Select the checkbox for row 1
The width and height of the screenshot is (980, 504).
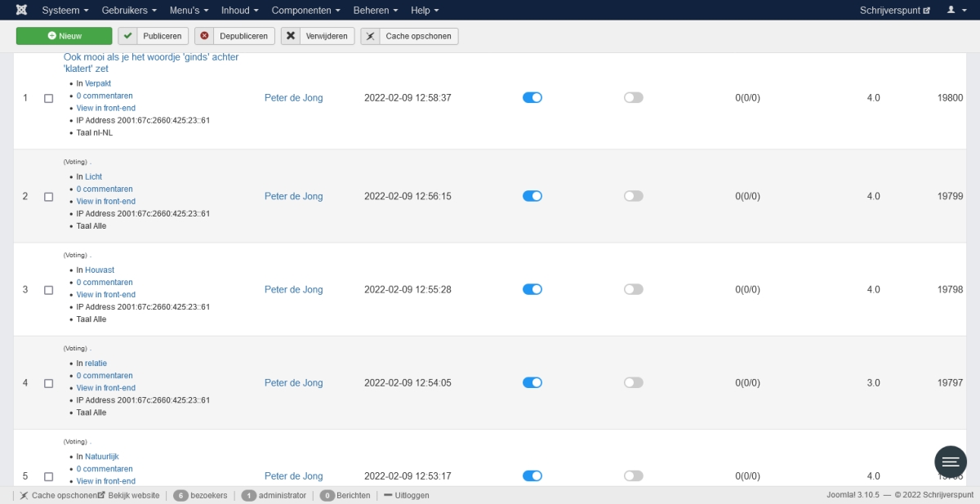48,98
